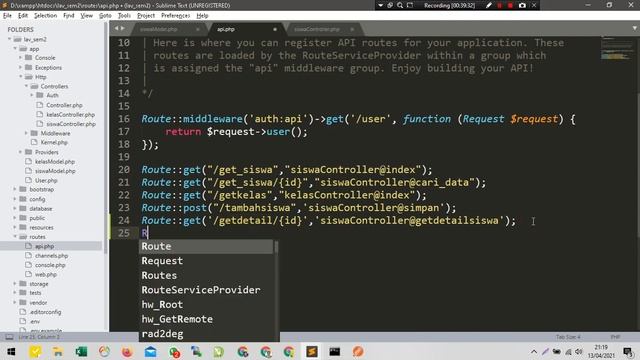Take a screenshot with the camera icon
Image resolution: width=640 pixels, height=360 pixels.
tap(522, 5)
